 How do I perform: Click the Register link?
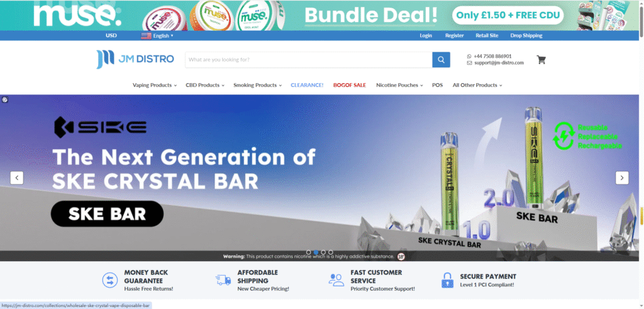coord(455,35)
